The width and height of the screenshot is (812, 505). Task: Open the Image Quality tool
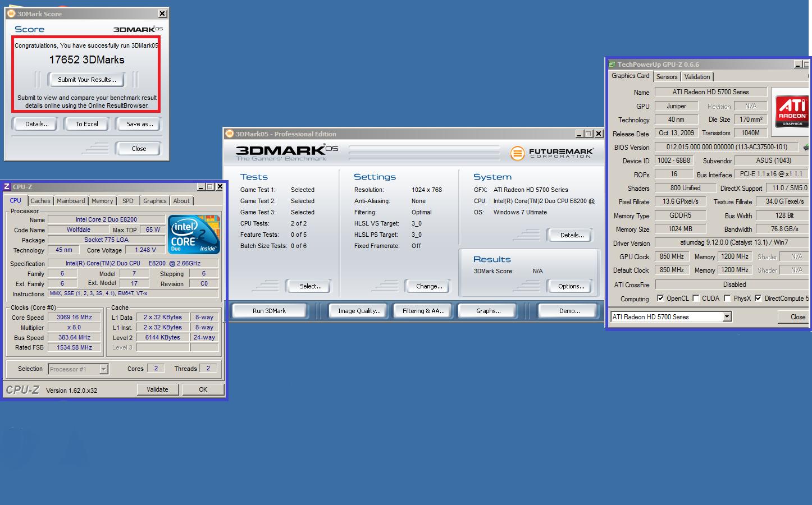359,311
